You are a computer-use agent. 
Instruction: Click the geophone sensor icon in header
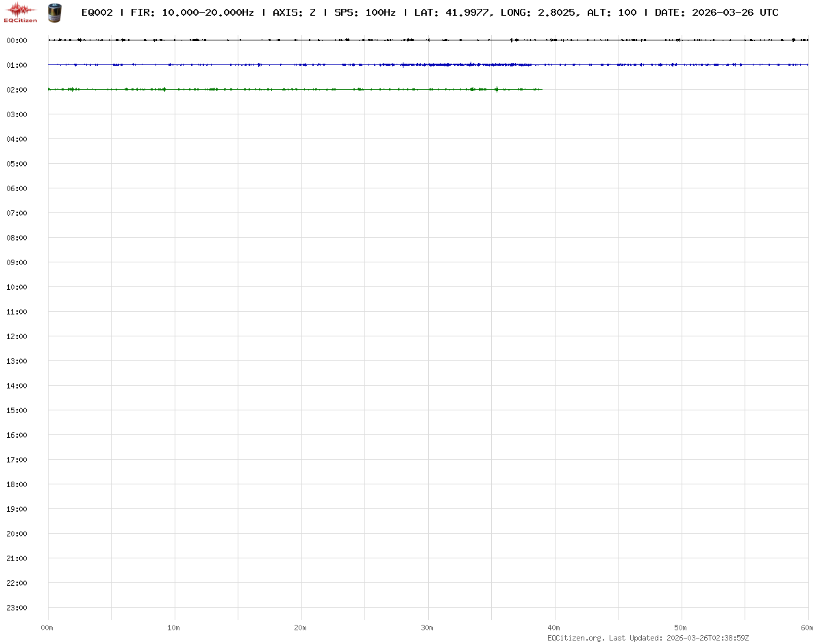coord(53,12)
